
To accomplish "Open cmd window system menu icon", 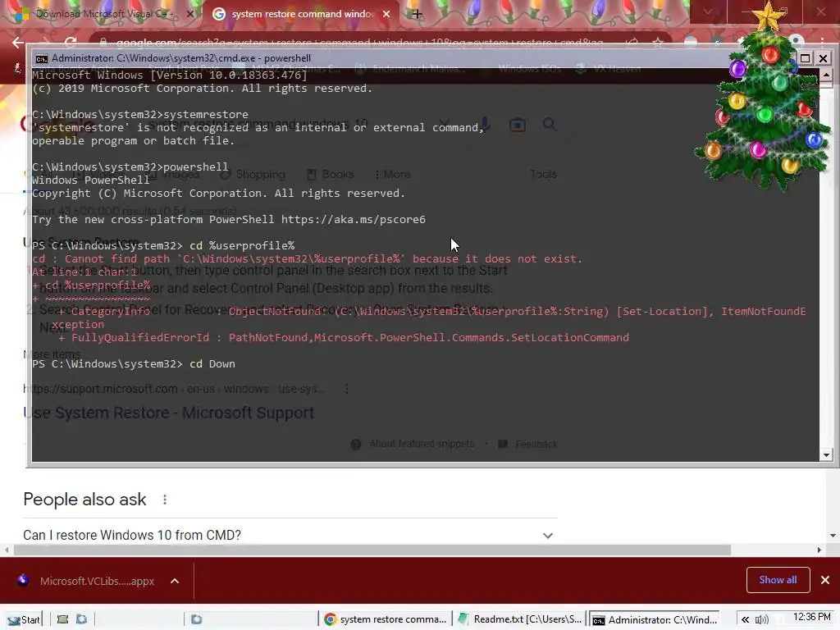I will 41,58.
